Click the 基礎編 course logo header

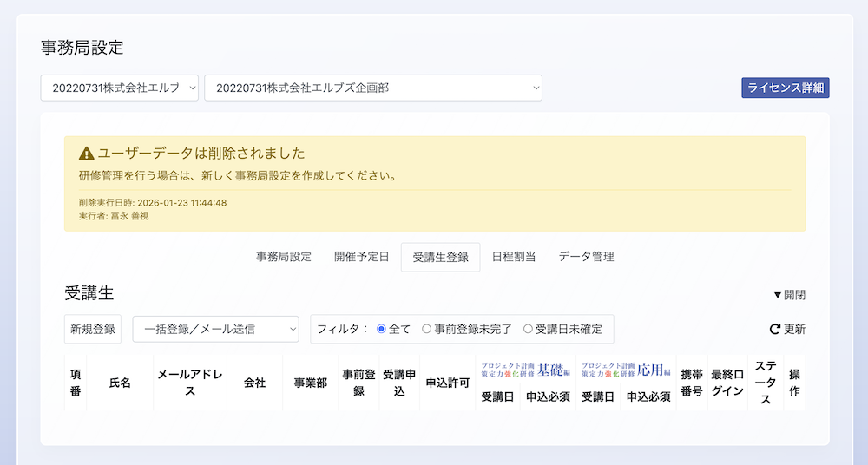coord(526,370)
